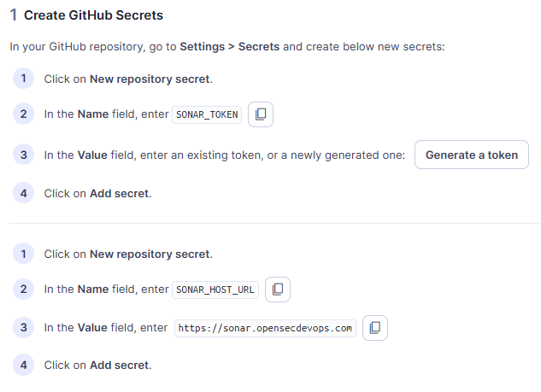Click the last Add secret instruction
The height and width of the screenshot is (392, 541).
pyautogui.click(x=98, y=366)
